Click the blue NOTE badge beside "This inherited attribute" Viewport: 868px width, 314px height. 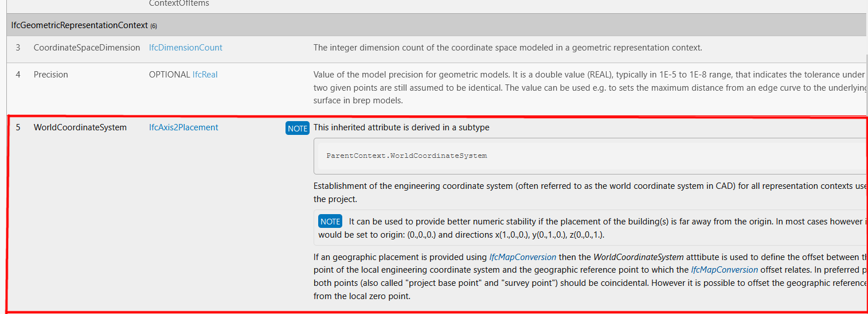pyautogui.click(x=297, y=128)
